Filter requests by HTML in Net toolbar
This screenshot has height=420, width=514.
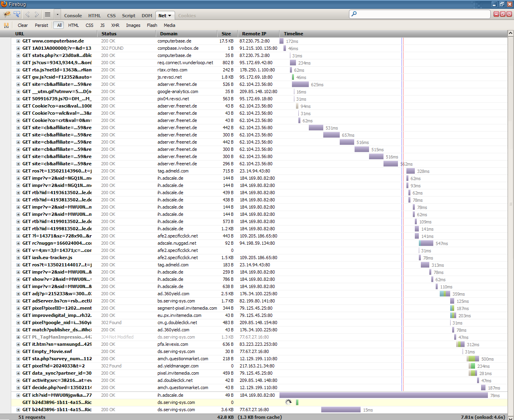[73, 25]
